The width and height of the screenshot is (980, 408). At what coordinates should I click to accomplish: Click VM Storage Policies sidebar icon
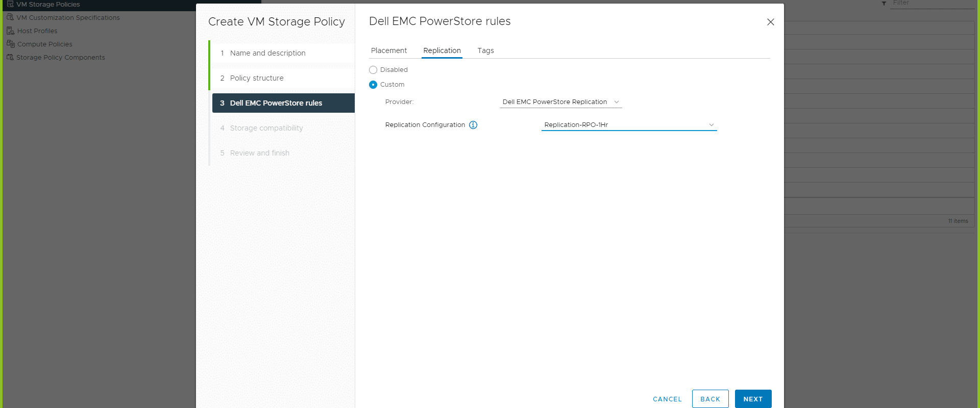[10, 4]
